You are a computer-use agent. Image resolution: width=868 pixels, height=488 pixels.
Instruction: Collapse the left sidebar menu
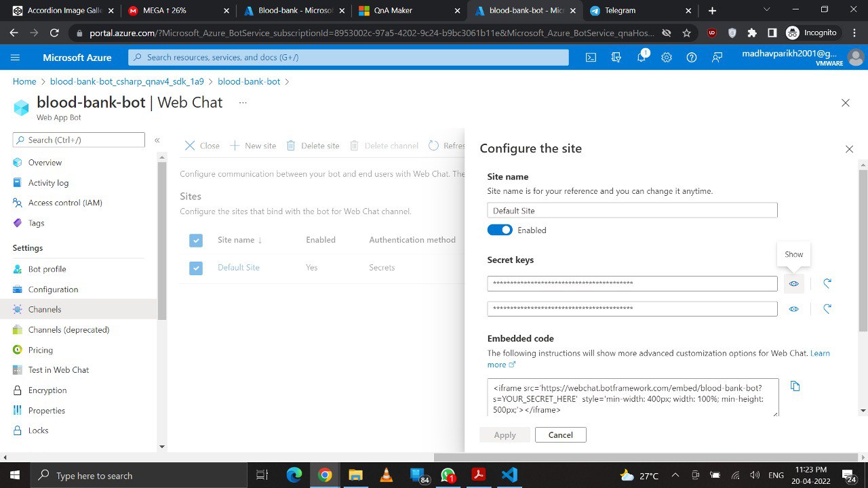[157, 140]
